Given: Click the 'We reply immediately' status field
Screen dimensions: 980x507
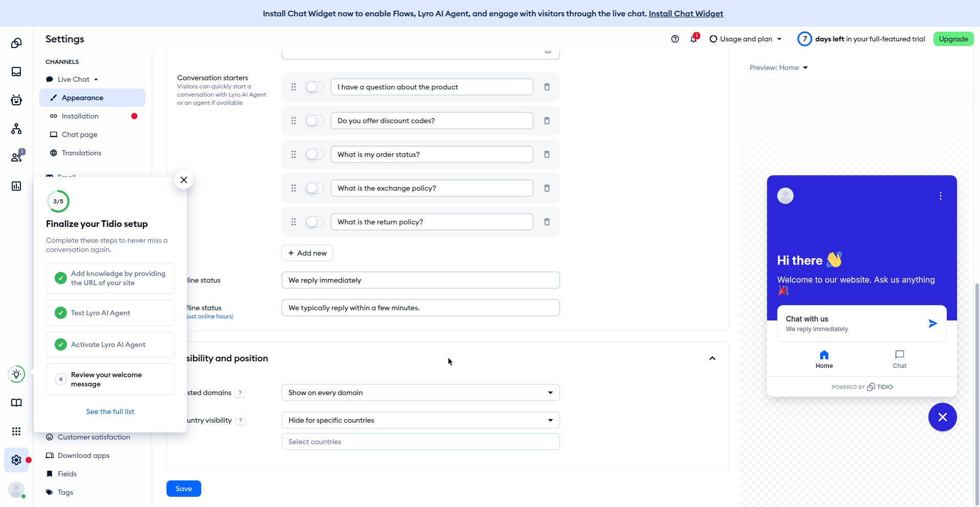Looking at the screenshot, I should (421, 280).
